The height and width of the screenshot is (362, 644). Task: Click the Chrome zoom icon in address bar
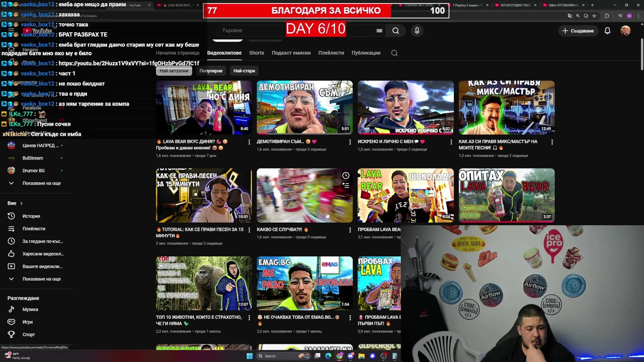pos(578,16)
